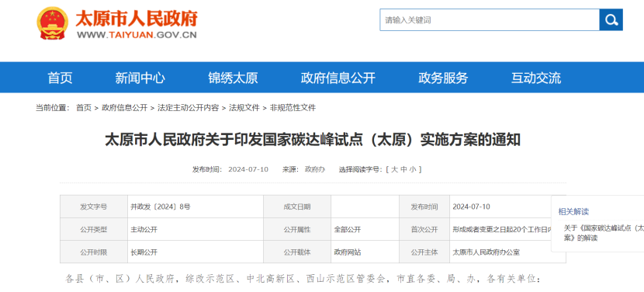644x292 pixels.
Task: Click the 来源: 政府办 text
Action: pos(303,169)
